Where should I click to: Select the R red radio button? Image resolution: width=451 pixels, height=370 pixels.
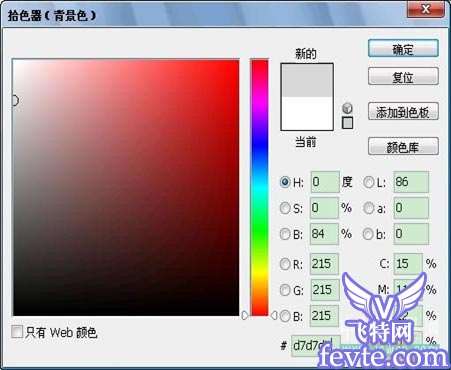[x=285, y=264]
